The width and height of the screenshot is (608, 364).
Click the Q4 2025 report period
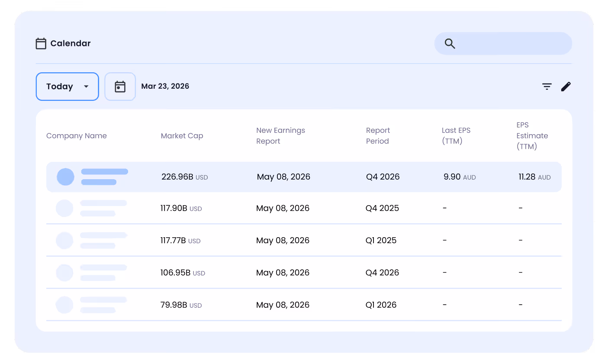(x=382, y=208)
